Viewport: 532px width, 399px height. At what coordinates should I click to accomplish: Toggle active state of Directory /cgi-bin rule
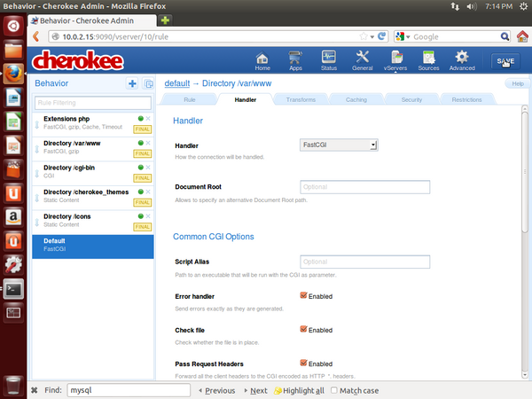point(140,168)
